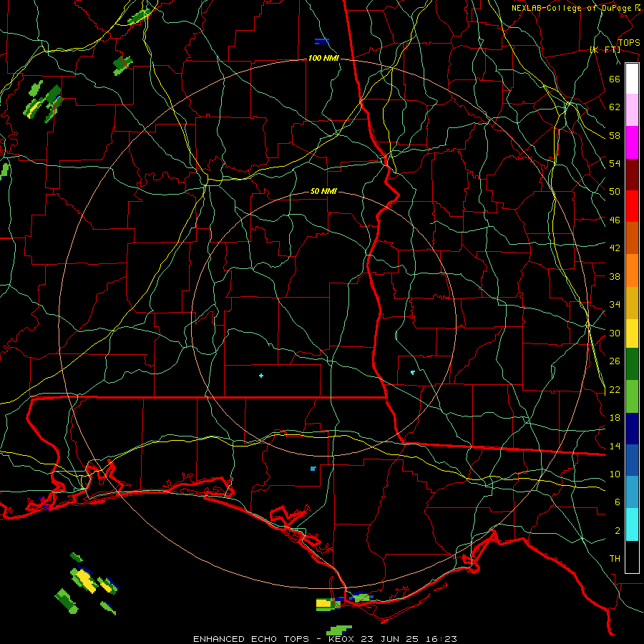Click the 'TOPS' legend heading
The width and height of the screenshot is (644, 644).
[x=629, y=43]
